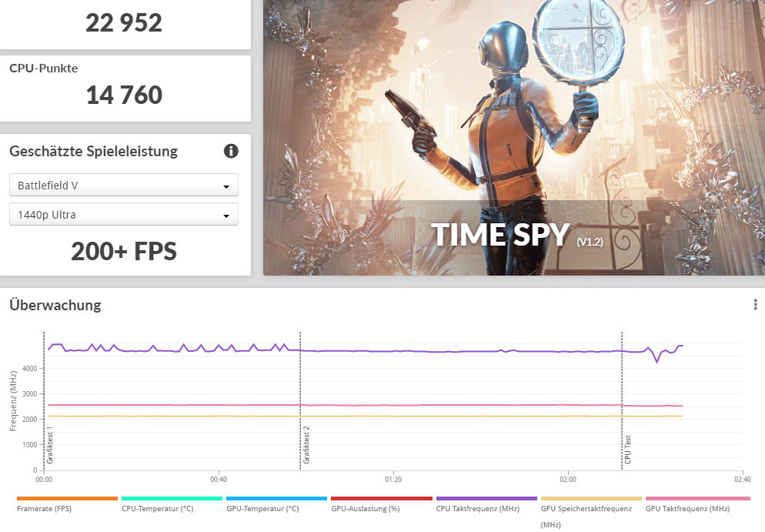Click the 01:20 time axis label
765x532 pixels.
pos(393,480)
